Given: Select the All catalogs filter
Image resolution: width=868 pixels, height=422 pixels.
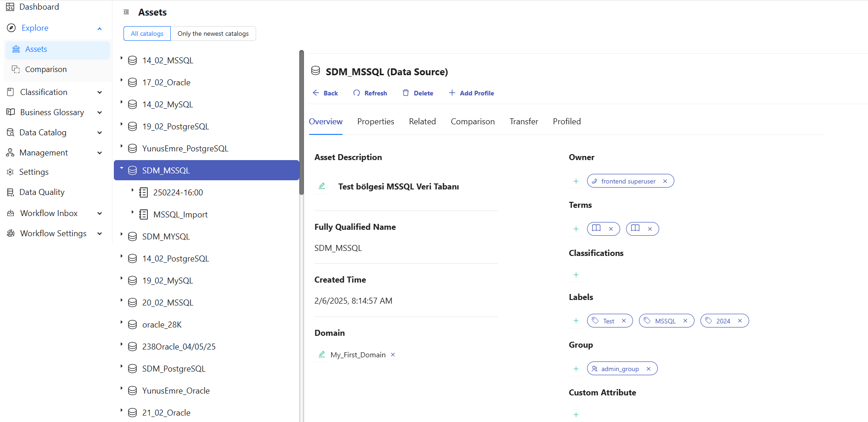Looking at the screenshot, I should coord(147,33).
